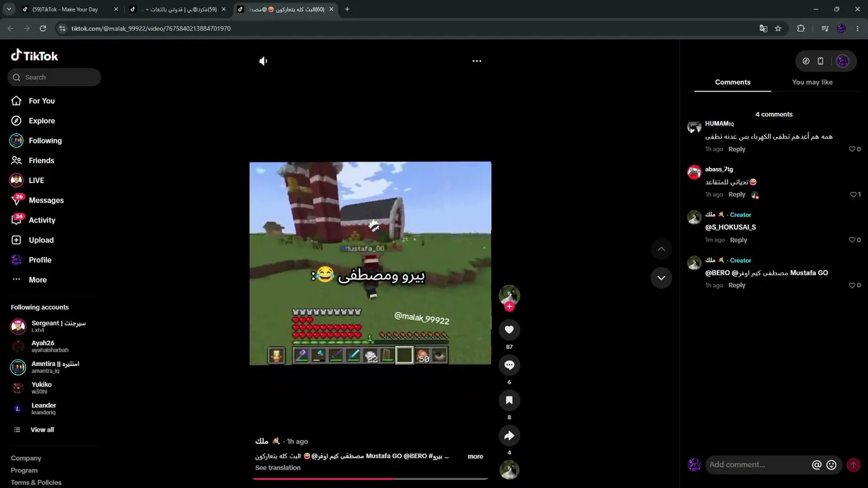Expand the More sidebar menu
Viewport: 868px width, 488px height.
37,280
